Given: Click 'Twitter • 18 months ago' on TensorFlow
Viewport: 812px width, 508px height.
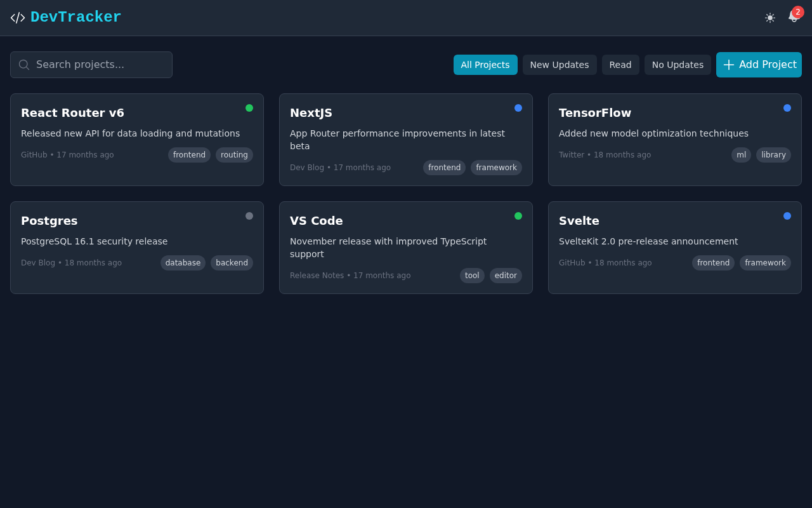Looking at the screenshot, I should pos(605,155).
